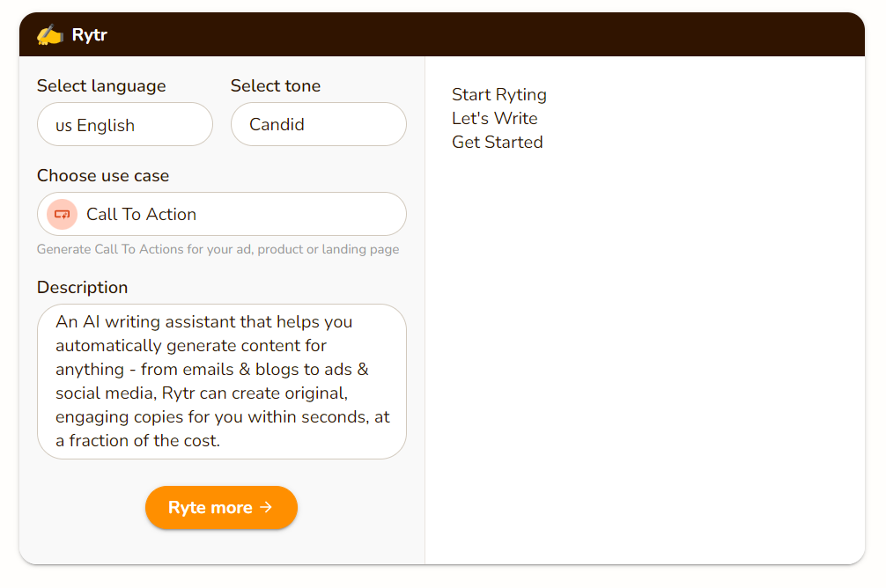Select the "Get Started" output line
The height and width of the screenshot is (588, 886).
coord(498,142)
